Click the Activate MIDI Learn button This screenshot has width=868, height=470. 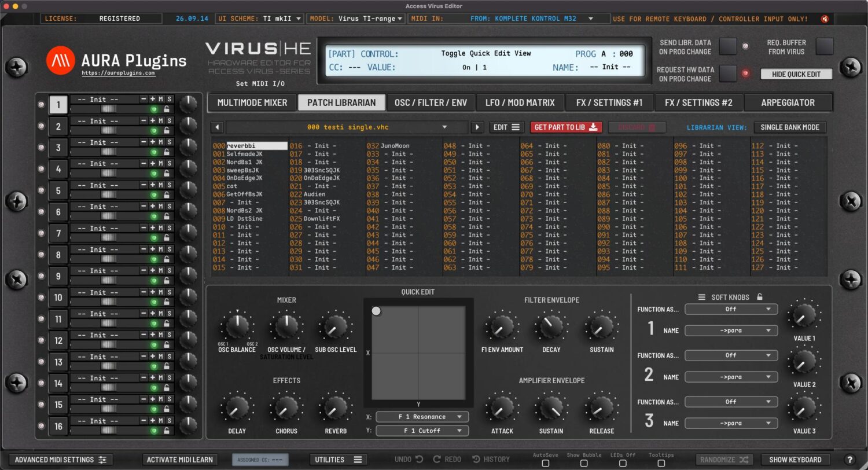click(180, 460)
